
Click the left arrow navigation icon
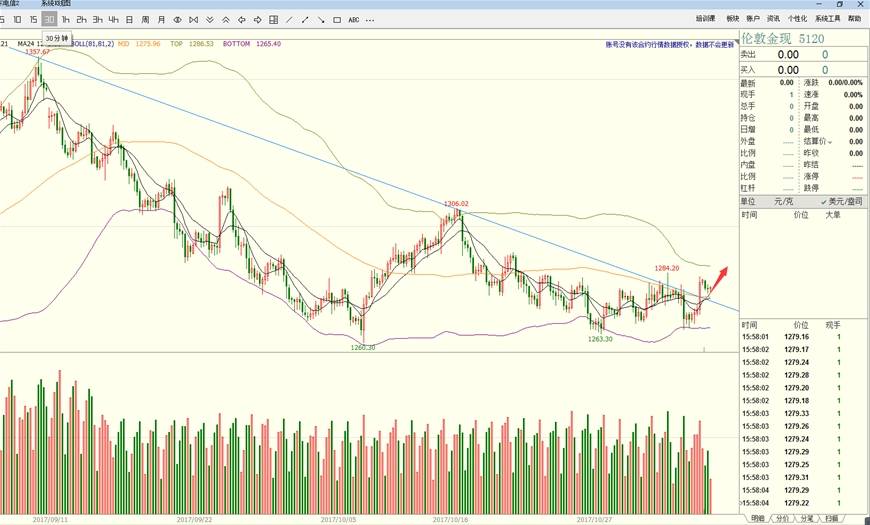[241, 20]
